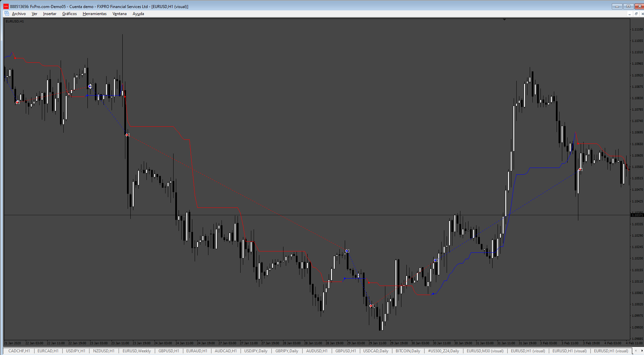Screen dimensions: 644x355
Task: Switch to the #US500_Z24,Daily chart tab
Action: 443,351
